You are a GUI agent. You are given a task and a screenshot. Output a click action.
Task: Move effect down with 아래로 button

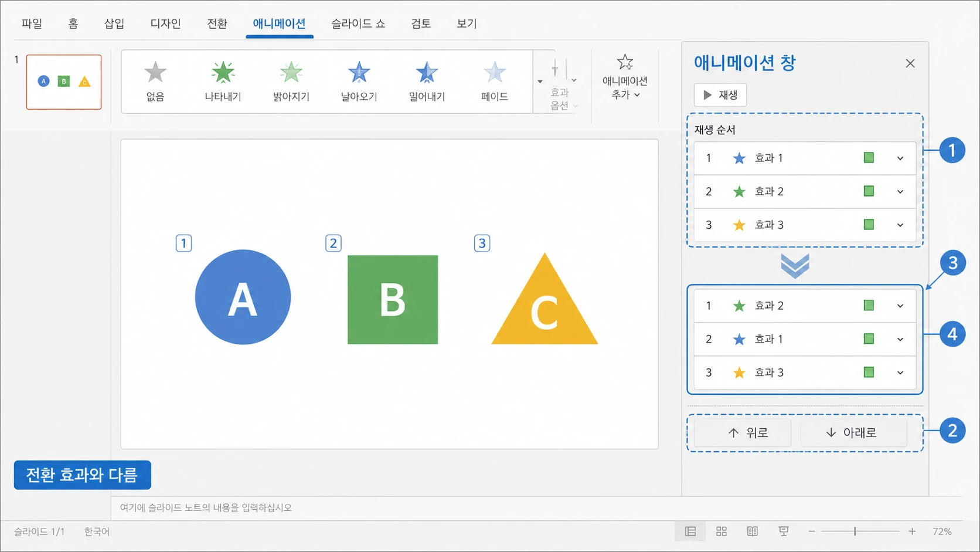click(853, 433)
